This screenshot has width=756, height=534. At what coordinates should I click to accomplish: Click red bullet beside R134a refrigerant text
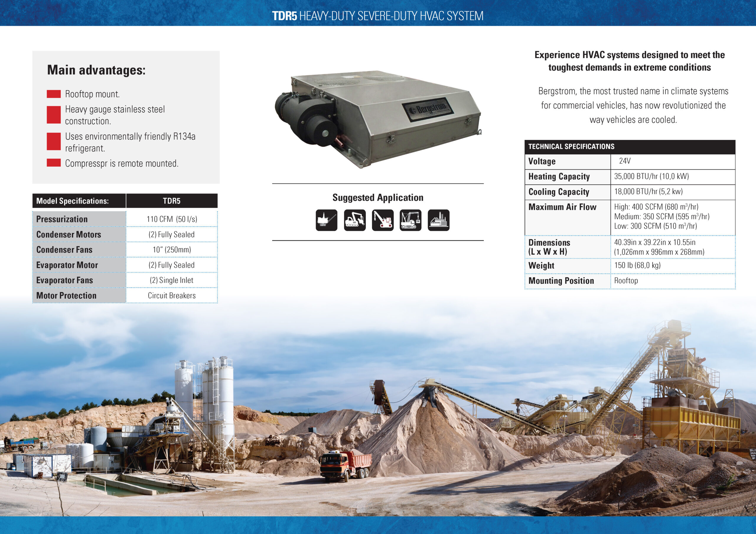pos(54,142)
